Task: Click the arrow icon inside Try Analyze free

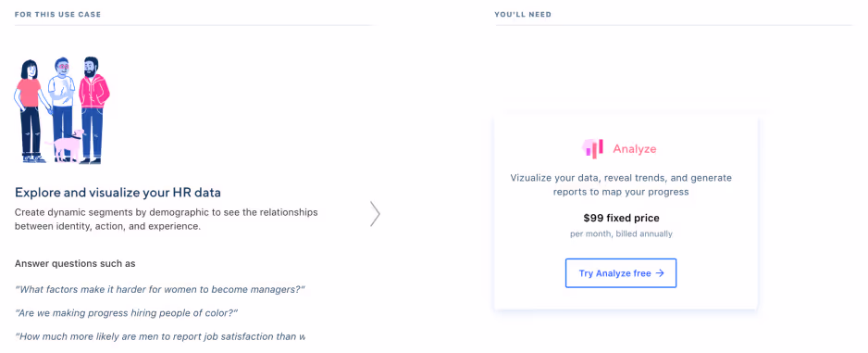Action: click(x=659, y=273)
